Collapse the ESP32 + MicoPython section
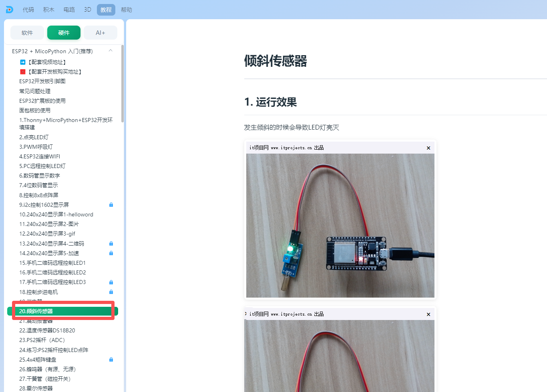 click(x=111, y=51)
